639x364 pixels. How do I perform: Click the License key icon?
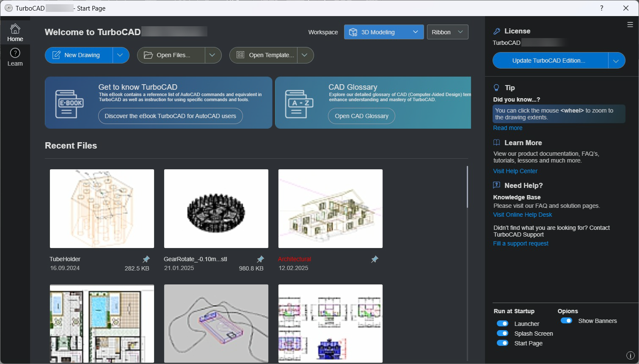click(497, 31)
